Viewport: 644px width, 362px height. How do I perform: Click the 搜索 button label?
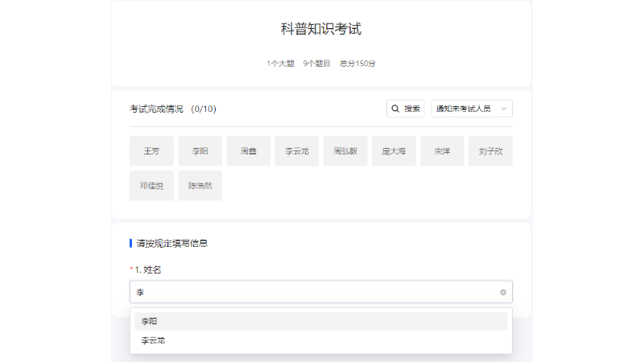pyautogui.click(x=412, y=109)
